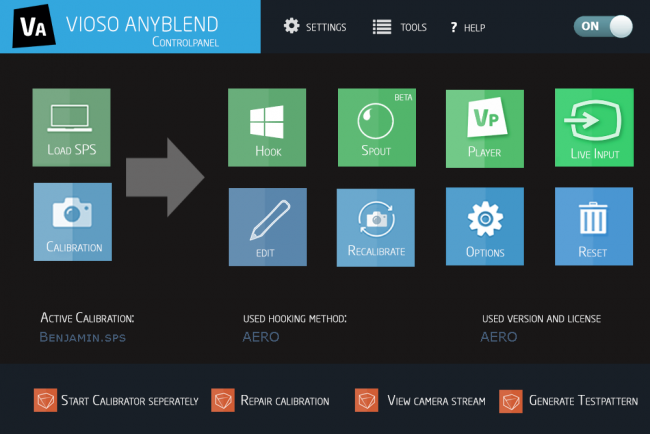
Task: Click orange icon beside Repair calibration
Action: (223, 400)
